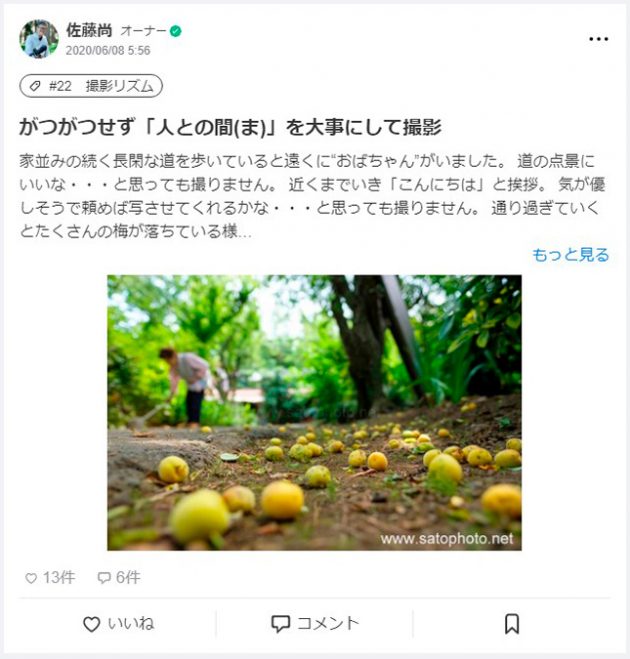Open 佐藤尚's profile avatar
Viewport: 630px width, 659px height.
[39, 39]
